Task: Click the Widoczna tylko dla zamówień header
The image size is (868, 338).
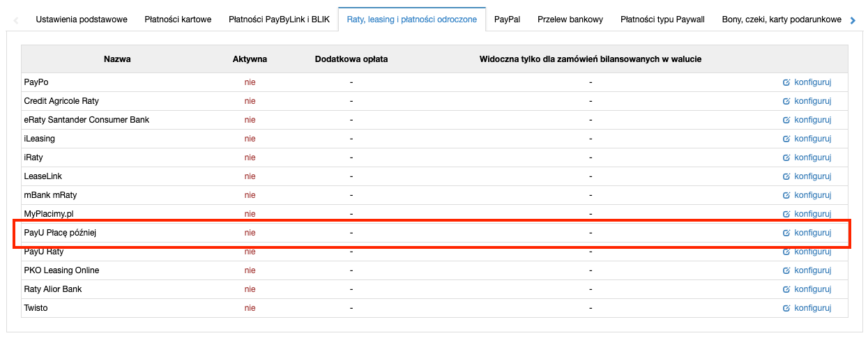Action: pos(591,59)
